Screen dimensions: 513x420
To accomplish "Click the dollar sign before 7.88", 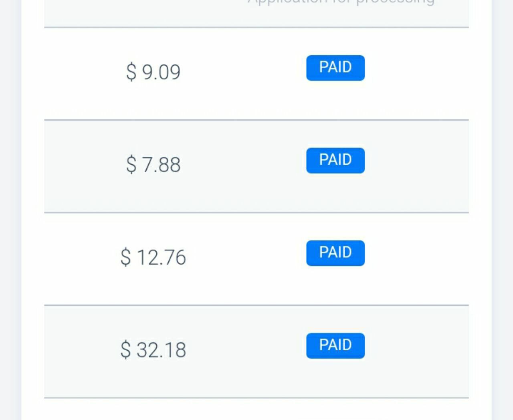I will coord(131,165).
